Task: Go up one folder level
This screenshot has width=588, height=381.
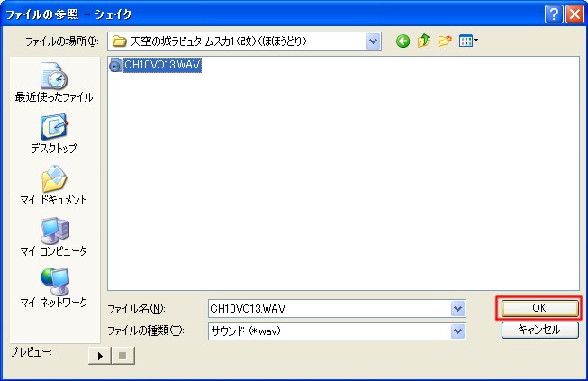Action: point(424,41)
